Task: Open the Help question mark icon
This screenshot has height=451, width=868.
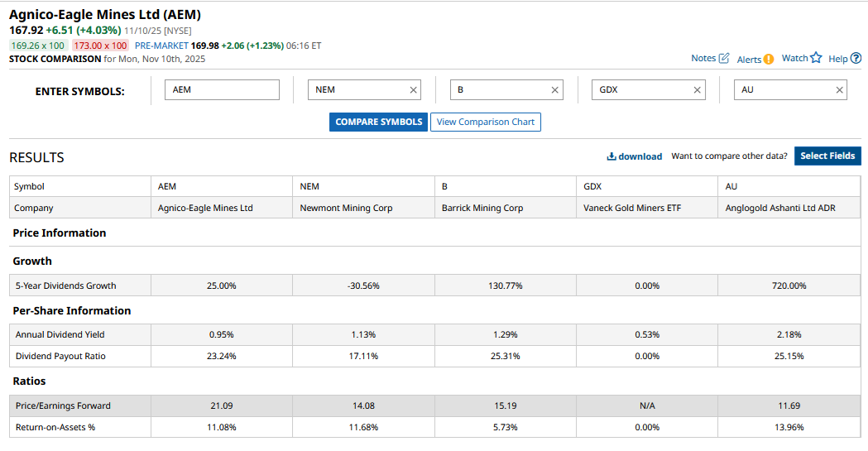Action: point(856,58)
